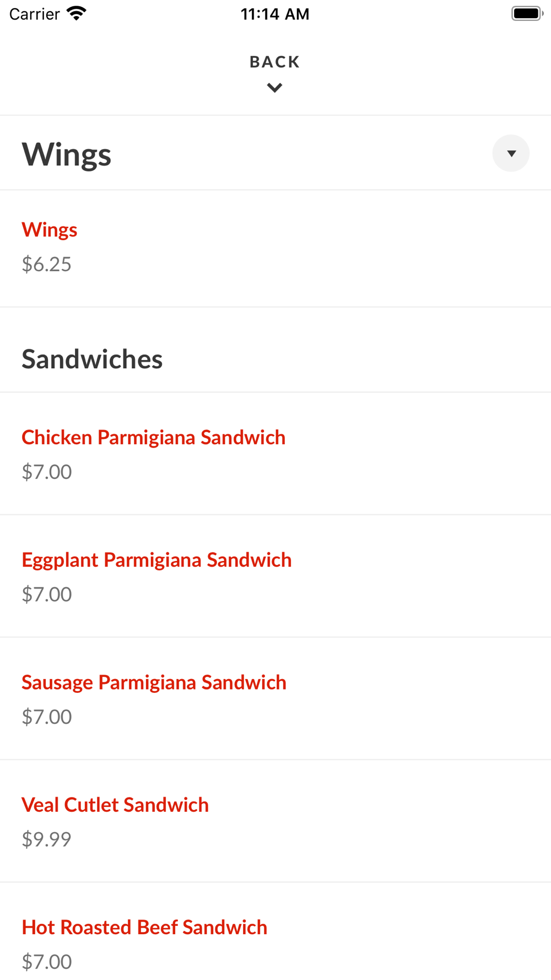The image size is (551, 980).
Task: Tap the Eggplant Parmigiana $7.00 price
Action: coord(47,594)
